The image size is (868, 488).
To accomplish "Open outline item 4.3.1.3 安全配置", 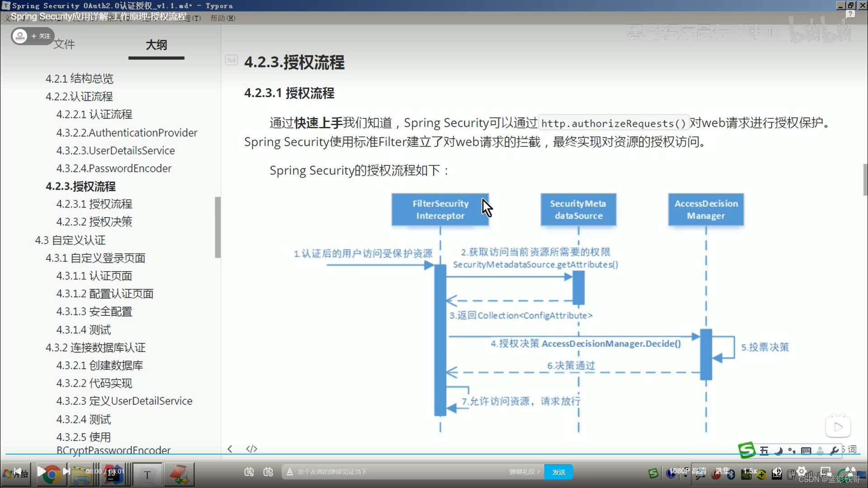I will coord(94,312).
